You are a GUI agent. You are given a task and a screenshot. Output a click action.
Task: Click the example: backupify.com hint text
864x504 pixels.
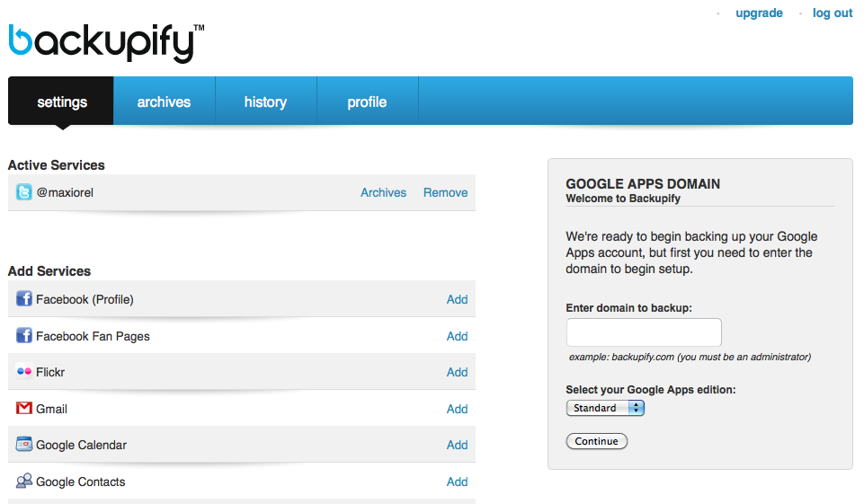(690, 357)
